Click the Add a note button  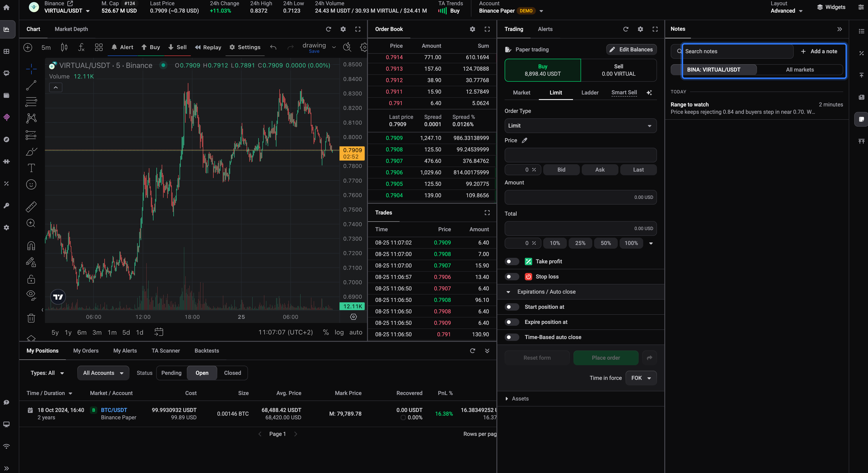coord(819,51)
